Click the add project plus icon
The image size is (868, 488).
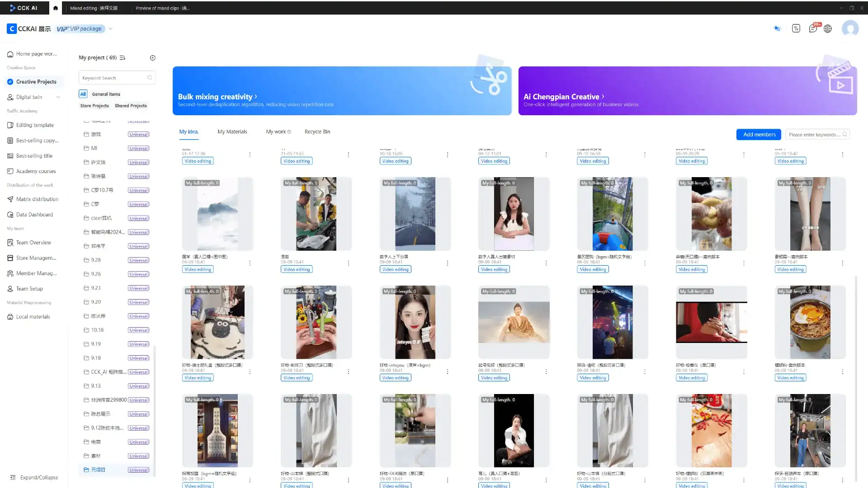[x=152, y=58]
